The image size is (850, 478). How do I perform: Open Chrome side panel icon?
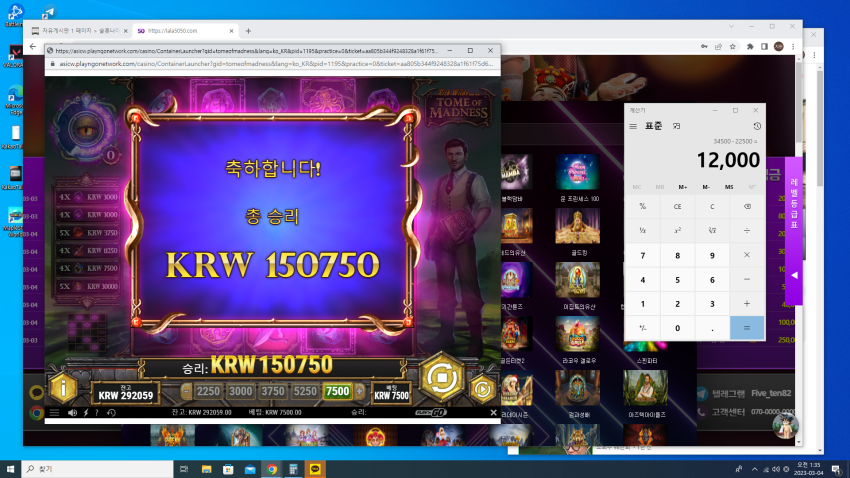click(x=764, y=47)
